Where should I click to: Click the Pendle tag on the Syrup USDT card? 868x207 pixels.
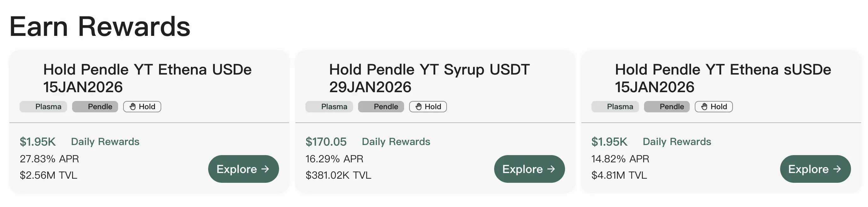click(381, 107)
